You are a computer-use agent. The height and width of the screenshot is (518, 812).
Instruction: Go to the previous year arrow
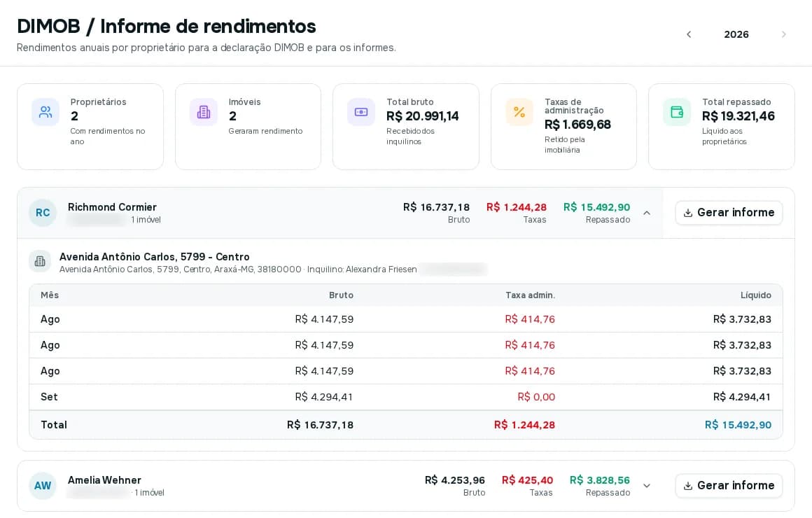pyautogui.click(x=689, y=34)
